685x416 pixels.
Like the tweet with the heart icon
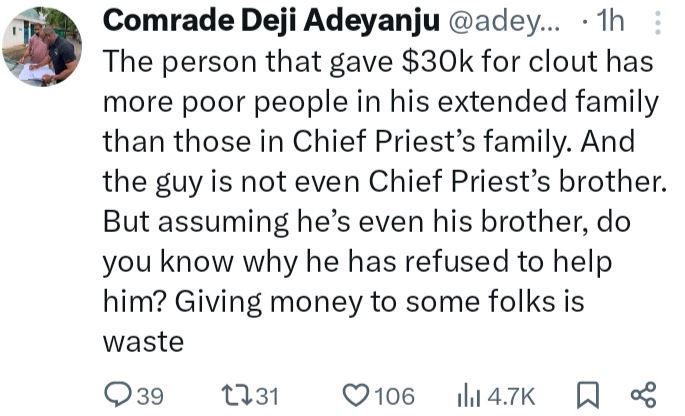point(355,396)
